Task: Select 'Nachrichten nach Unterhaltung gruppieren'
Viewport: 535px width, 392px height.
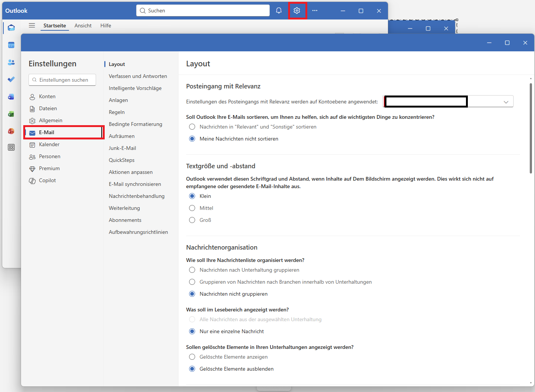Action: [192, 270]
